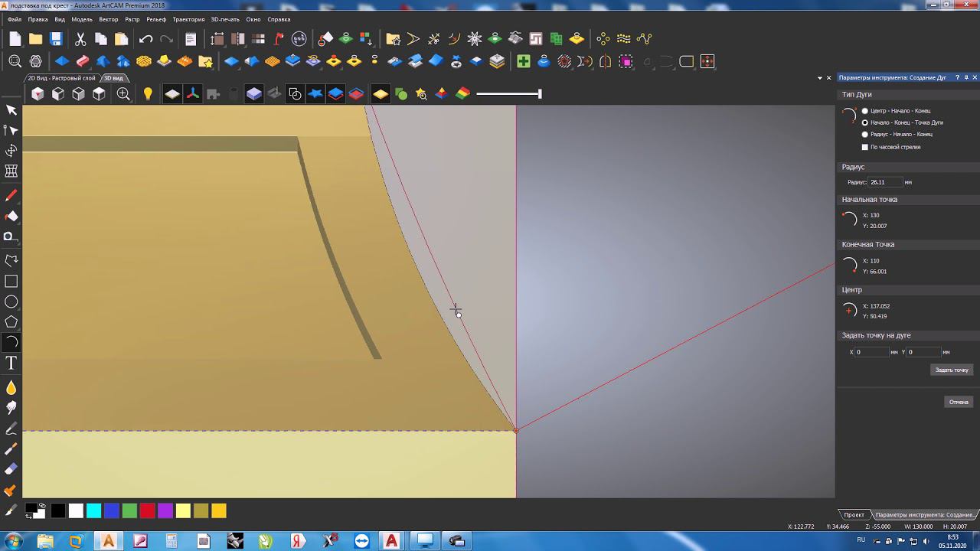Cut selection with the scissors icon
This screenshot has height=551, width=980.
pyautogui.click(x=80, y=39)
